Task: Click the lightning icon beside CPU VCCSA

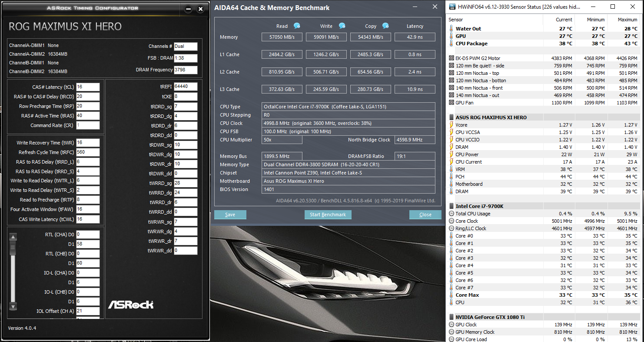Action: [451, 132]
